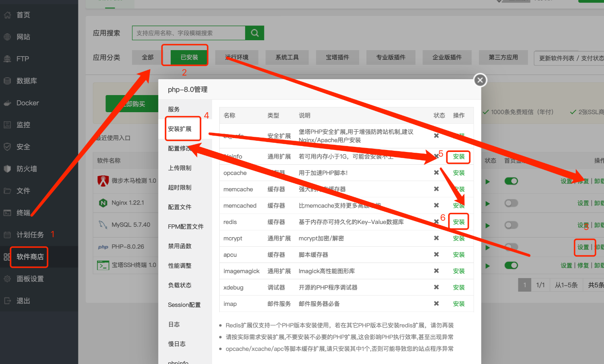Click the Nginx 1.22.1 icon
The image size is (604, 364).
point(103,203)
